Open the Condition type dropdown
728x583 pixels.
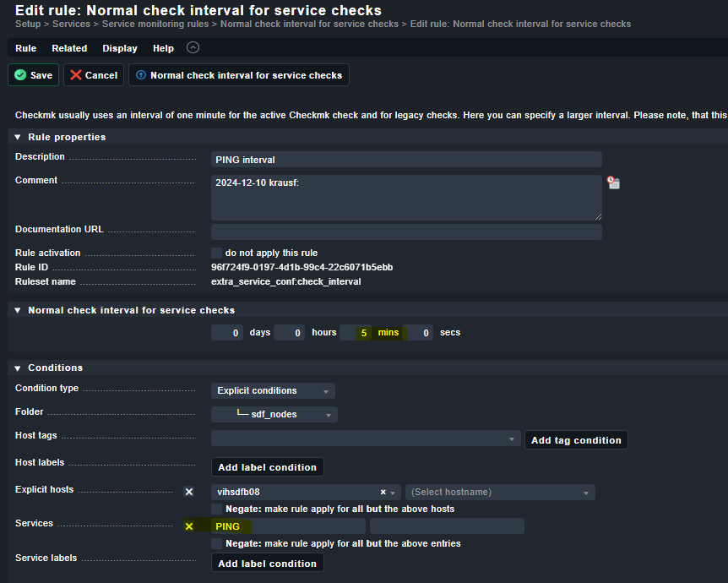[273, 390]
